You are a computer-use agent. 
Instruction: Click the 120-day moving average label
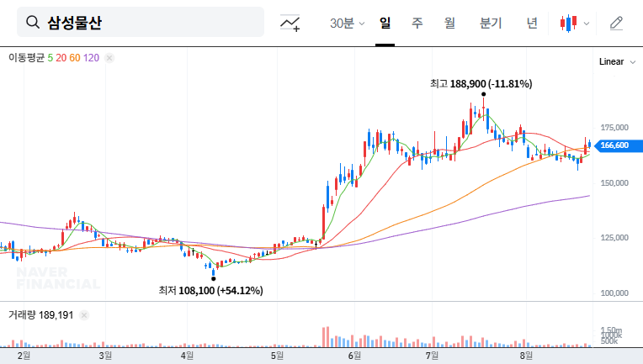(91, 58)
